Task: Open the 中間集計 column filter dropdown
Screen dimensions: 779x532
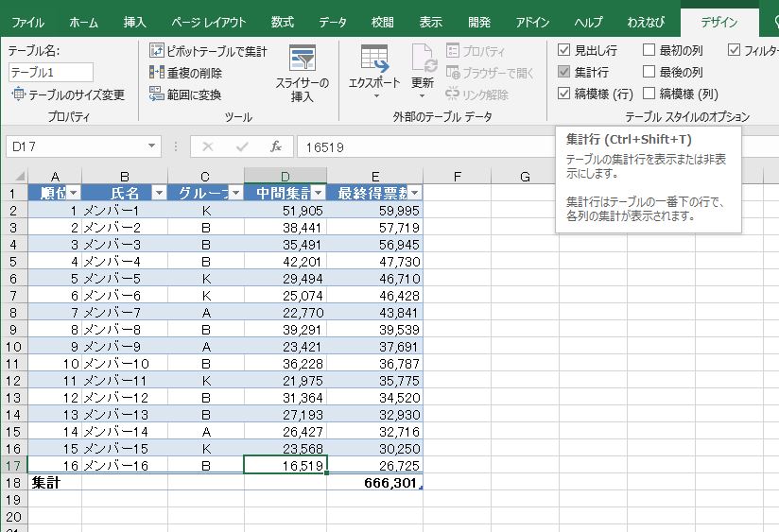Action: 318,193
